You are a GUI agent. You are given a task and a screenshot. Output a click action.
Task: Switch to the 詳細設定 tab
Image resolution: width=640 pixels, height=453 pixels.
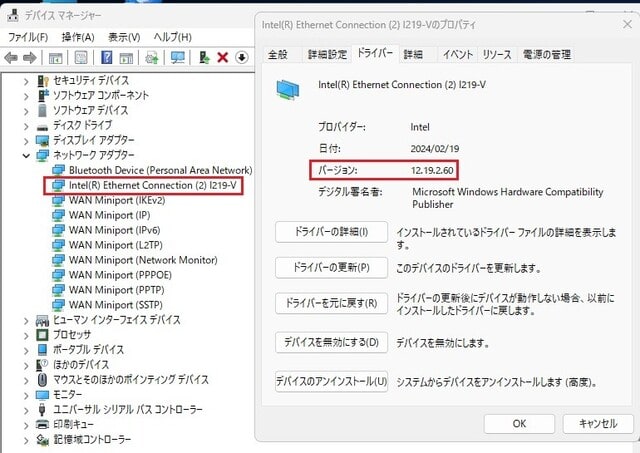point(327,54)
